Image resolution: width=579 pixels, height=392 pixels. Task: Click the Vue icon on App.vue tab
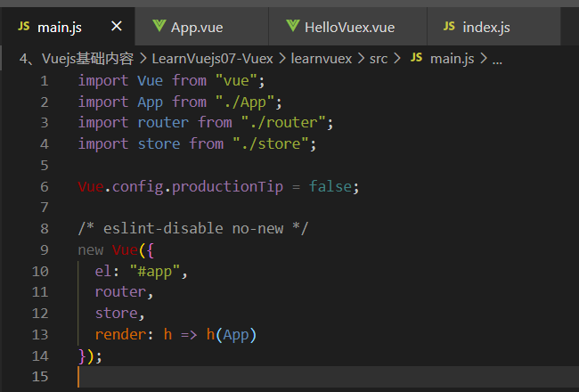[159, 26]
